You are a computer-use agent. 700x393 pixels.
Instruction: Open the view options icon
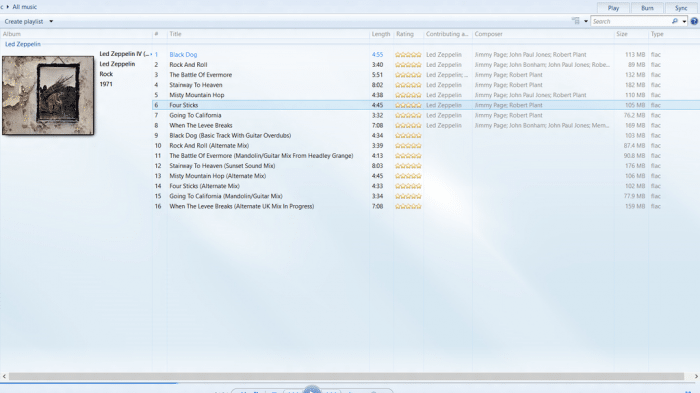point(576,21)
